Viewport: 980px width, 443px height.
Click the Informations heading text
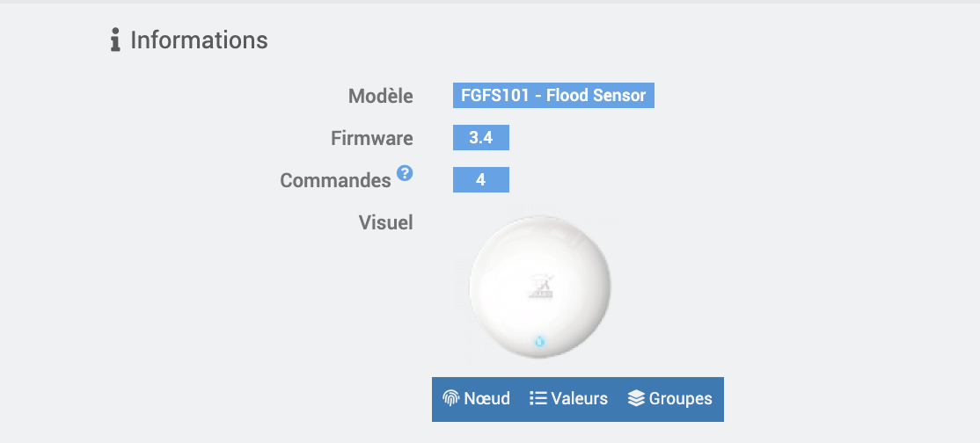[x=199, y=40]
